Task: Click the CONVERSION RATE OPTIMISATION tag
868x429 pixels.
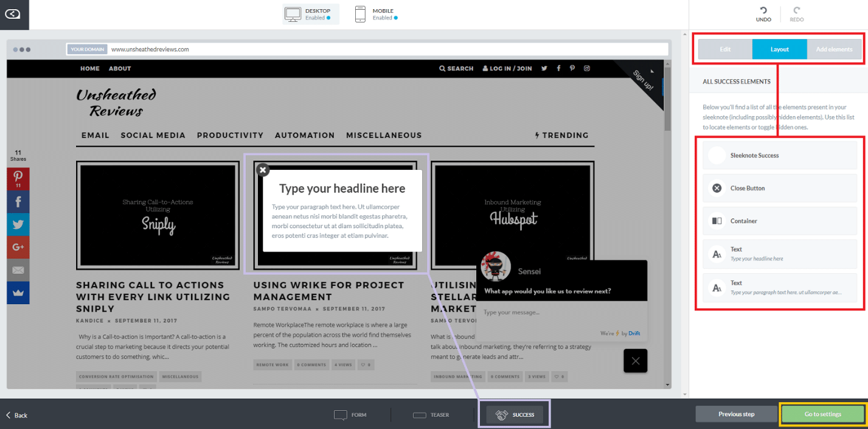Action: pyautogui.click(x=116, y=377)
